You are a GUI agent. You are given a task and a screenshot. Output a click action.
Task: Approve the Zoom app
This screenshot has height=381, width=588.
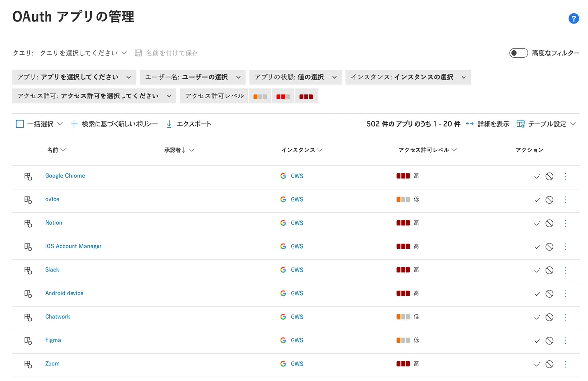pyautogui.click(x=537, y=364)
